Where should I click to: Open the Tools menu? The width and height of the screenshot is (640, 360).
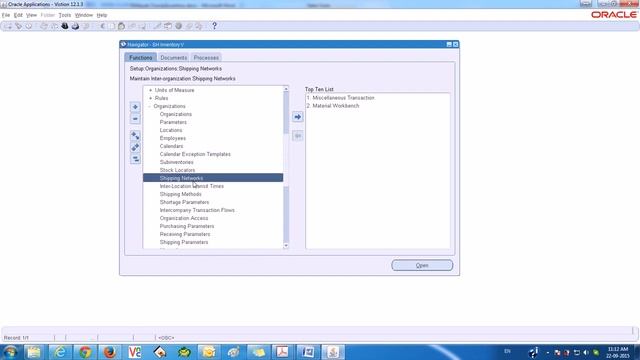pos(64,15)
